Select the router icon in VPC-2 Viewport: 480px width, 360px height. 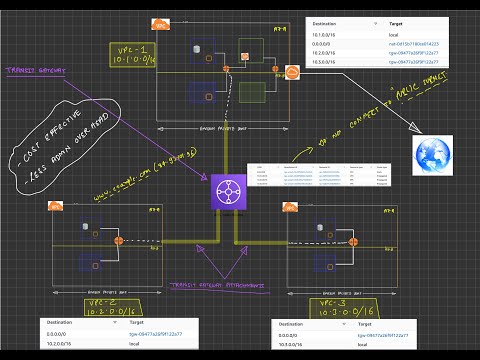118,241
